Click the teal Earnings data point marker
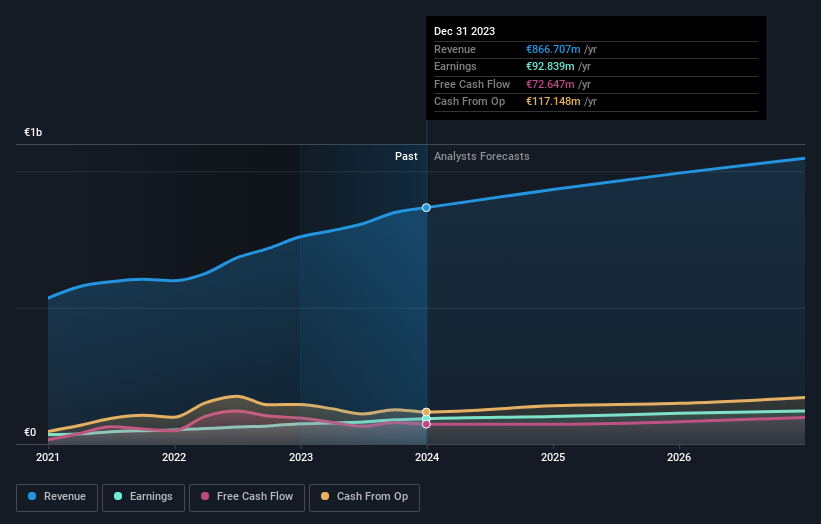Image resolution: width=821 pixels, height=524 pixels. point(426,418)
